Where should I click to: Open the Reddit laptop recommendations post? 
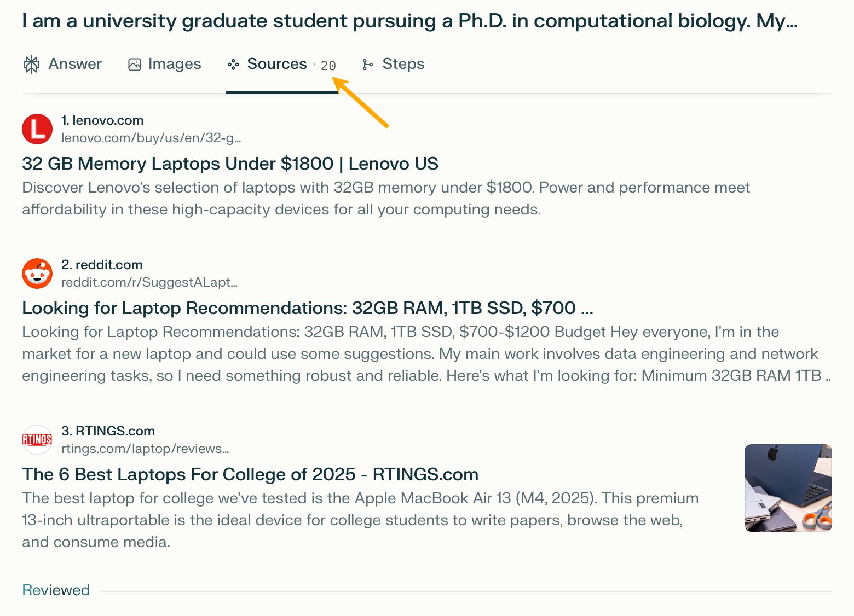[308, 308]
